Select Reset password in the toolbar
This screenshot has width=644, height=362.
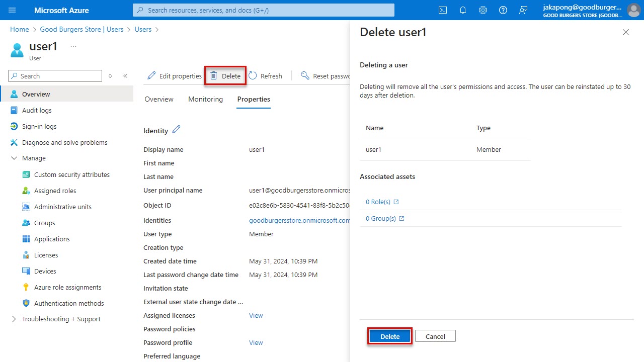click(x=324, y=75)
